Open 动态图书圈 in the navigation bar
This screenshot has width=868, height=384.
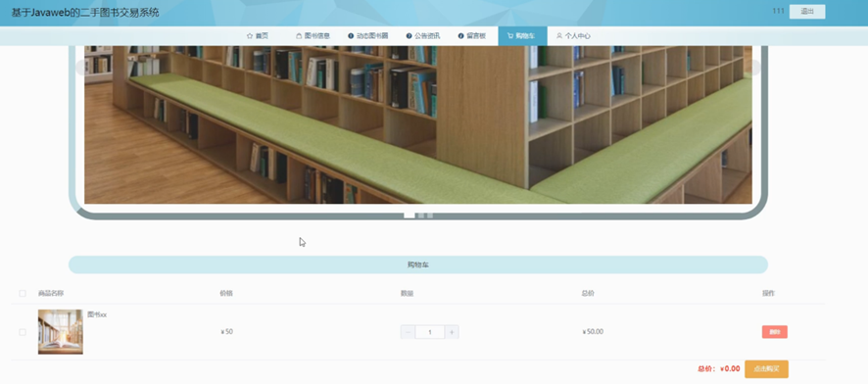click(x=367, y=36)
